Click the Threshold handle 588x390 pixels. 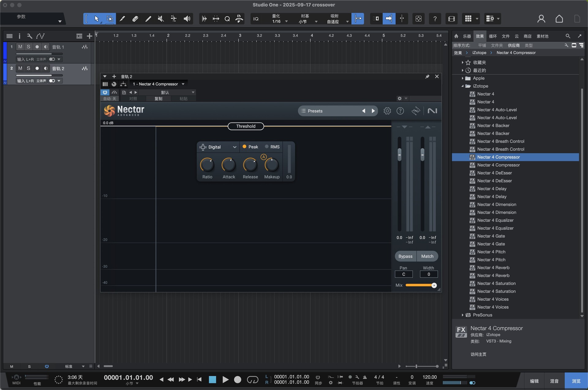point(246,126)
